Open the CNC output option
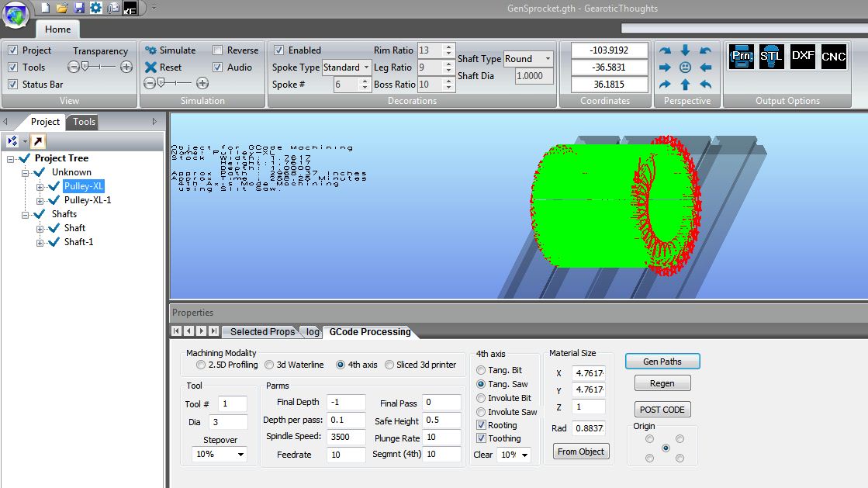This screenshot has height=488, width=868. coord(834,57)
